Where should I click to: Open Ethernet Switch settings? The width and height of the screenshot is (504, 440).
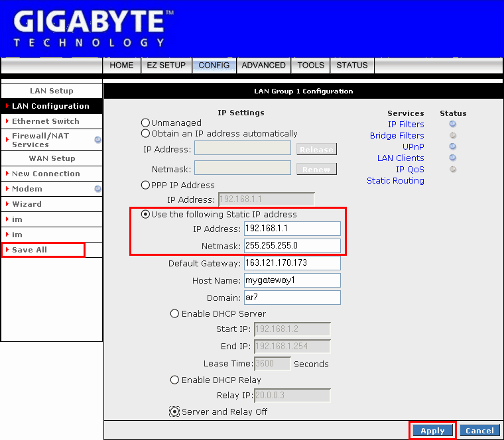pos(52,121)
